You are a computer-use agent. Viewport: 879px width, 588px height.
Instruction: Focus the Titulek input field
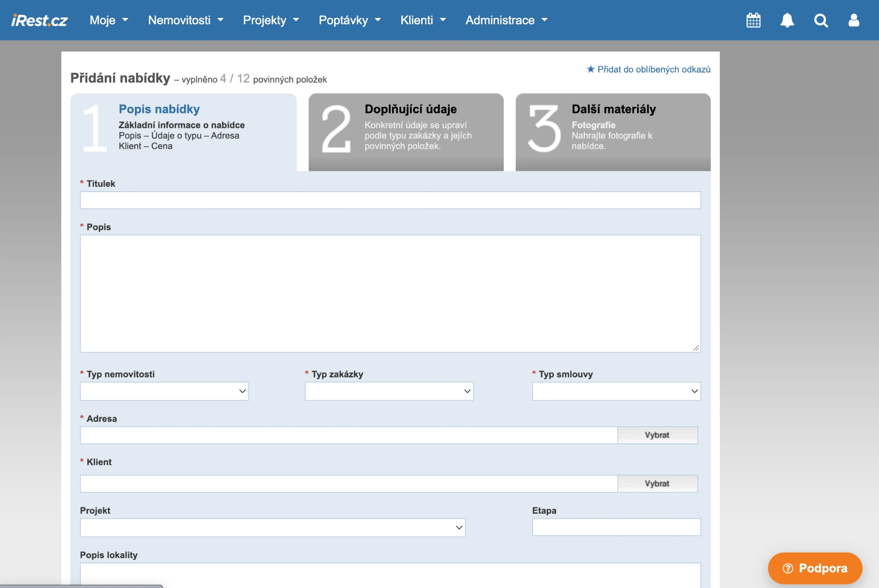[390, 200]
